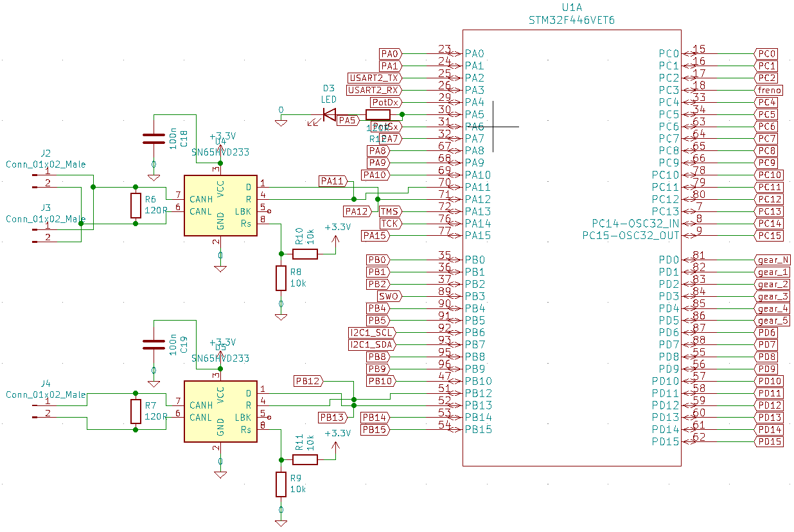
Task: Select CAN transceiver U5 SN65HVD233
Action: tap(220, 410)
